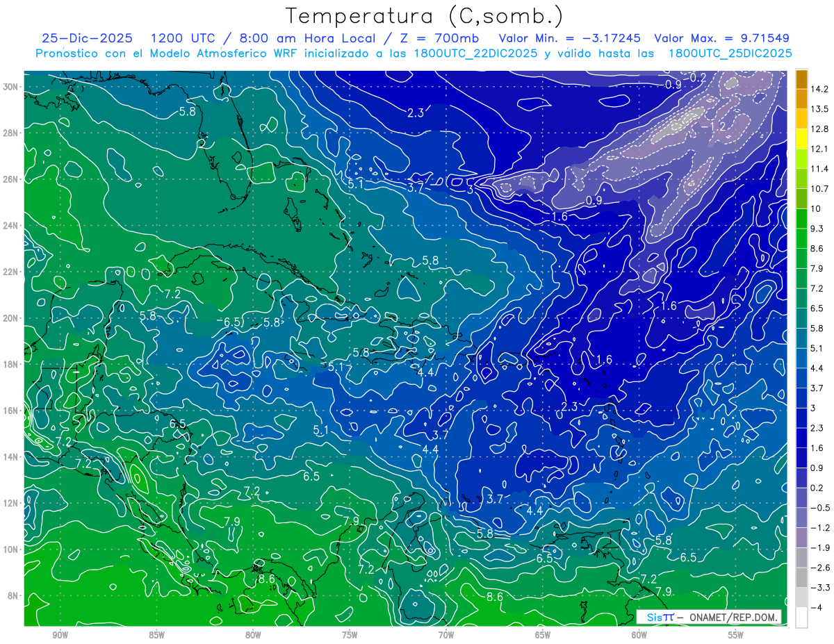
Task: Click the 9.3 colorbar label
Action: (818, 229)
